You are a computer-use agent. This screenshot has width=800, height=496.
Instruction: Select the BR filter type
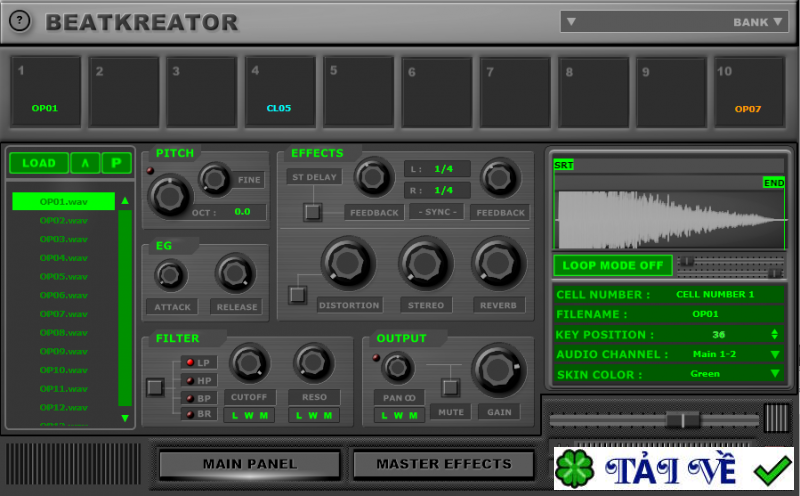[198, 414]
